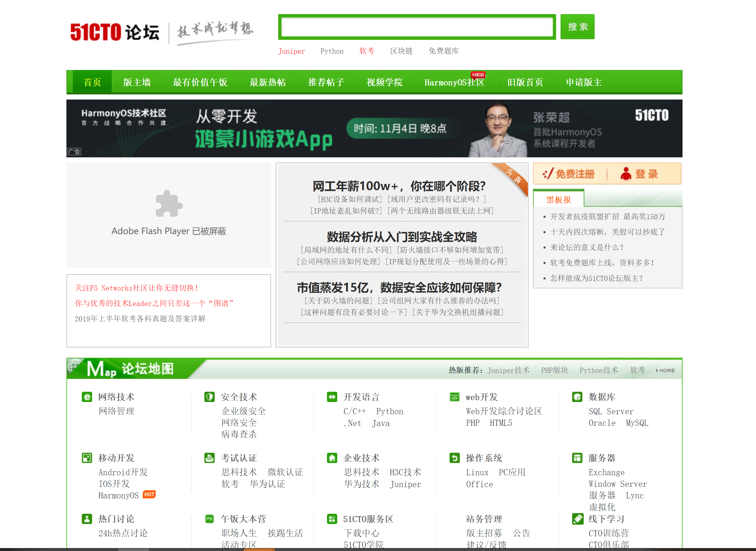
Task: Click the web开发 category icon
Action: point(454,397)
